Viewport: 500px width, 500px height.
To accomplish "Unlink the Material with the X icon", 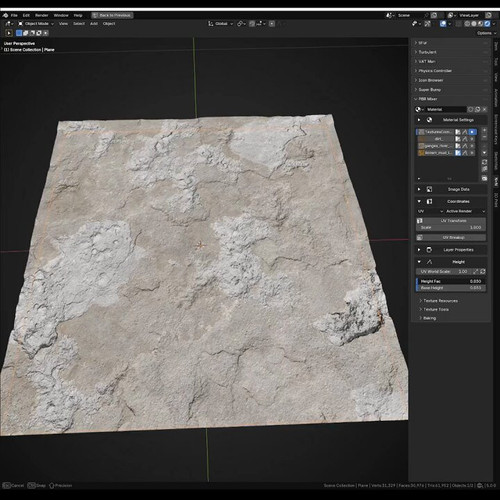I will (x=484, y=109).
